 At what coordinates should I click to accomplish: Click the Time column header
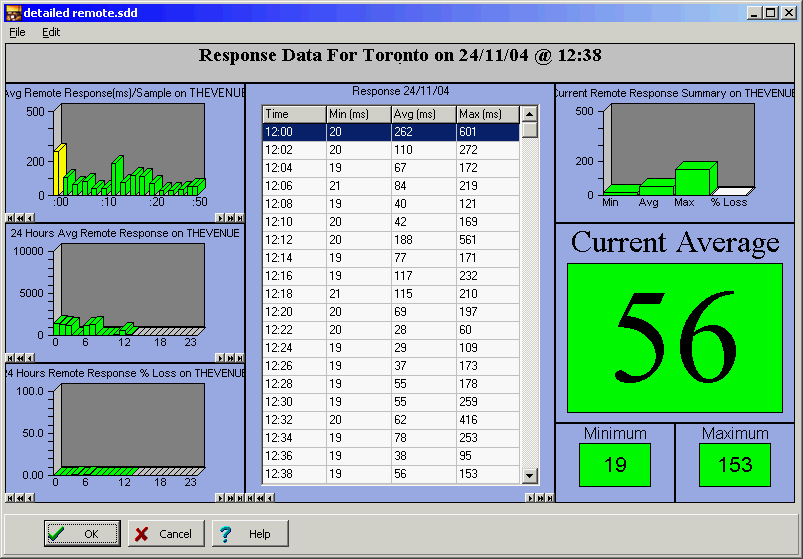pyautogui.click(x=294, y=114)
